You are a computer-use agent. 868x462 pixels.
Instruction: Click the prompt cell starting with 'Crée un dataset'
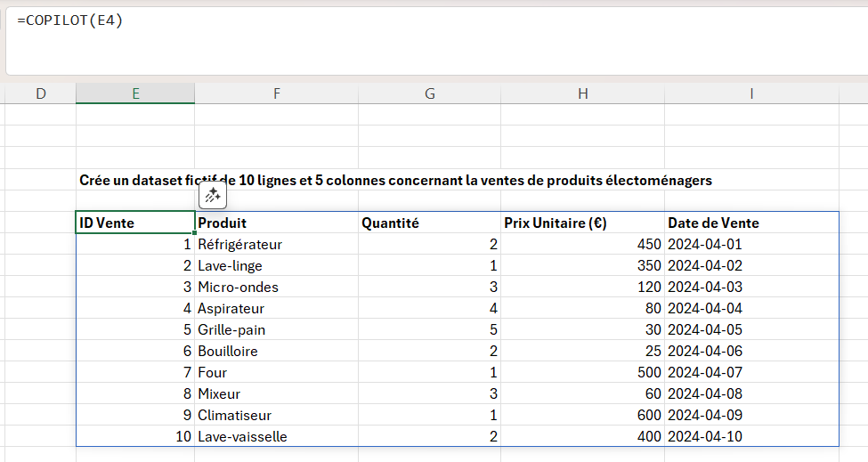pos(134,181)
